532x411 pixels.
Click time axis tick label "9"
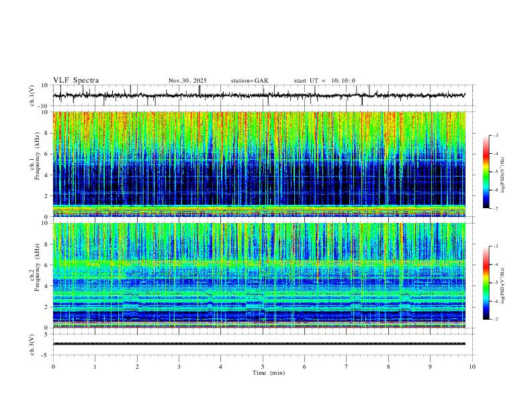[x=430, y=367]
